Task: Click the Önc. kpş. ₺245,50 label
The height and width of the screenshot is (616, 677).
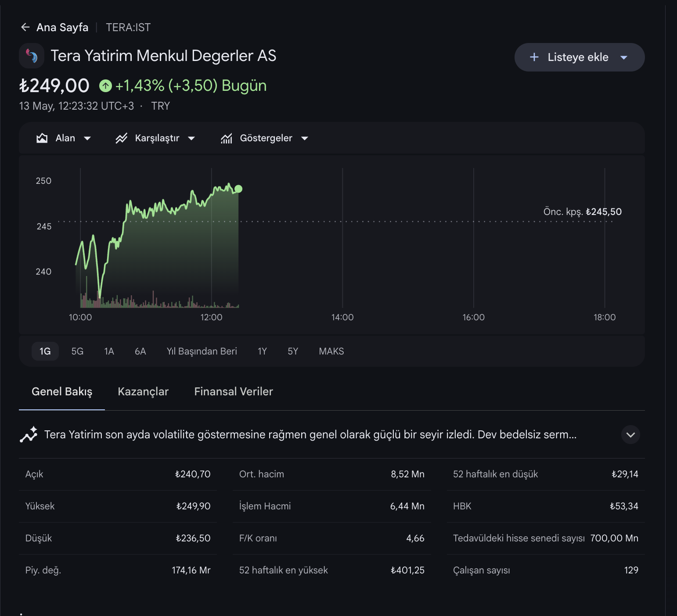Action: (583, 211)
